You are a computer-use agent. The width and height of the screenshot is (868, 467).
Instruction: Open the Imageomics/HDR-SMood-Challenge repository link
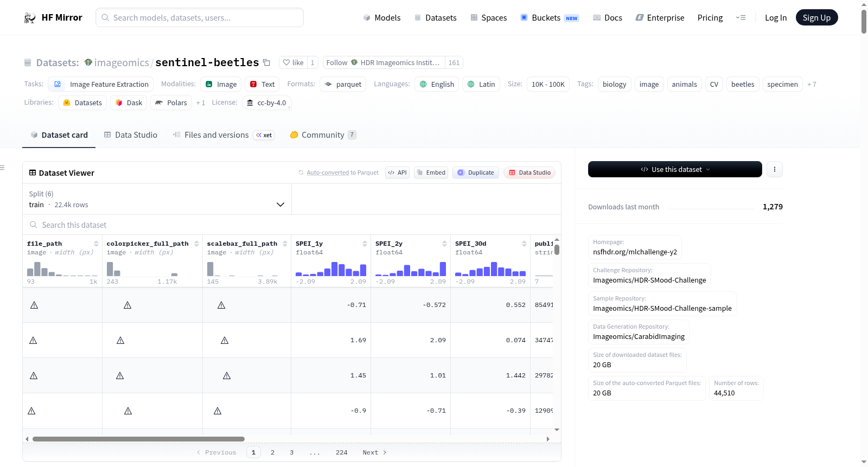pyautogui.click(x=649, y=280)
